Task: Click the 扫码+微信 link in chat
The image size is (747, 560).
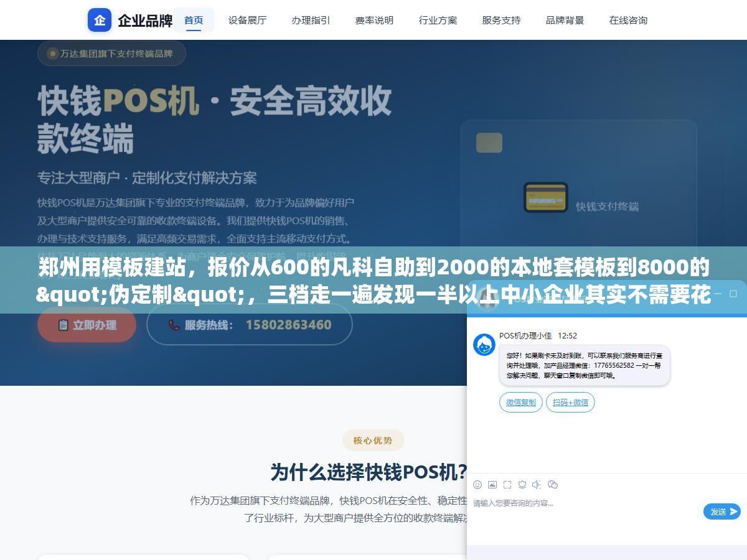Action: point(570,403)
